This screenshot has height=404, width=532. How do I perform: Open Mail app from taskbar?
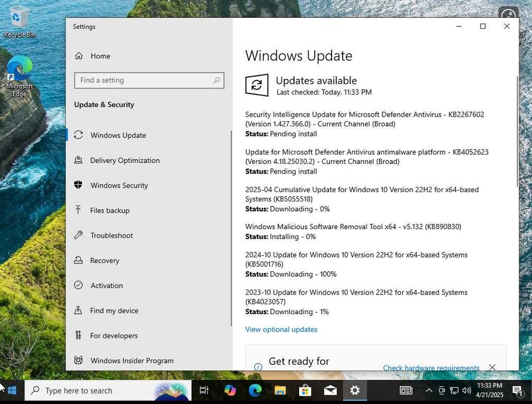[x=330, y=391]
